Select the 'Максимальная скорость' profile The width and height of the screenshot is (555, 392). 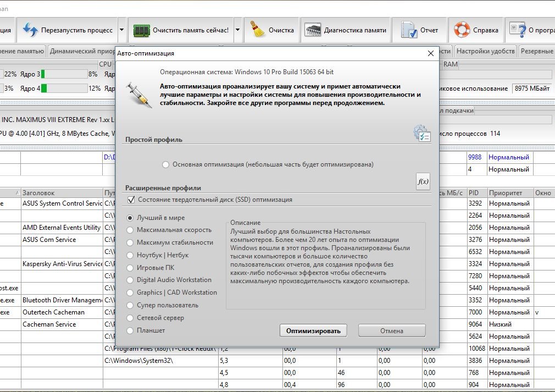click(130, 230)
